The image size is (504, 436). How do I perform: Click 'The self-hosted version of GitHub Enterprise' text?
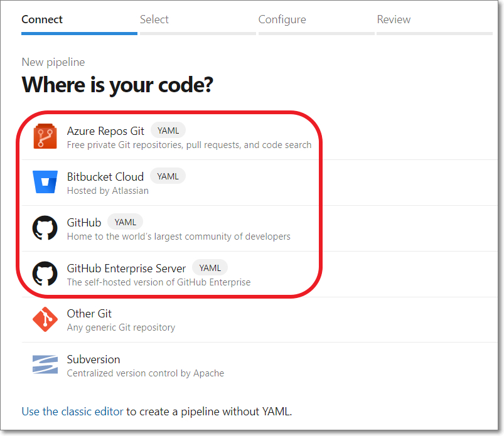pyautogui.click(x=158, y=282)
